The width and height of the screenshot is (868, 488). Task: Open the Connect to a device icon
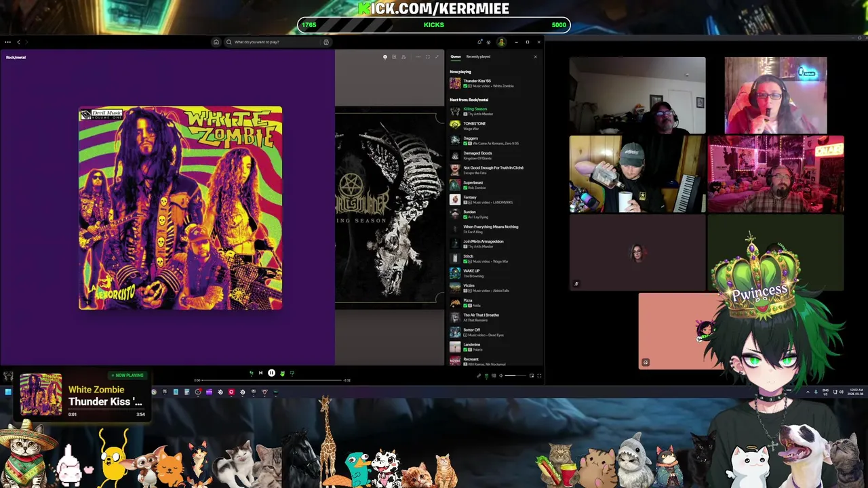494,375
